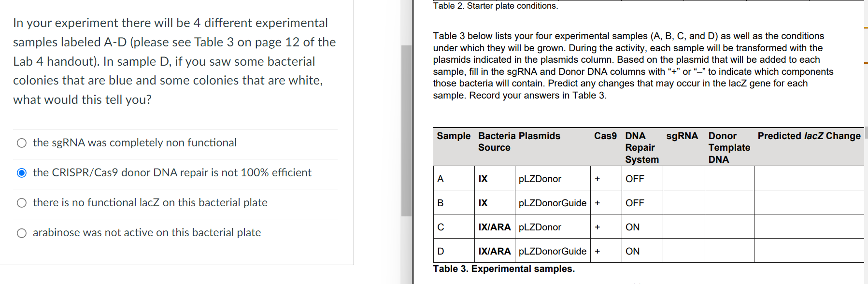Select option 'the sgRNA was completely non functional'

[21, 143]
